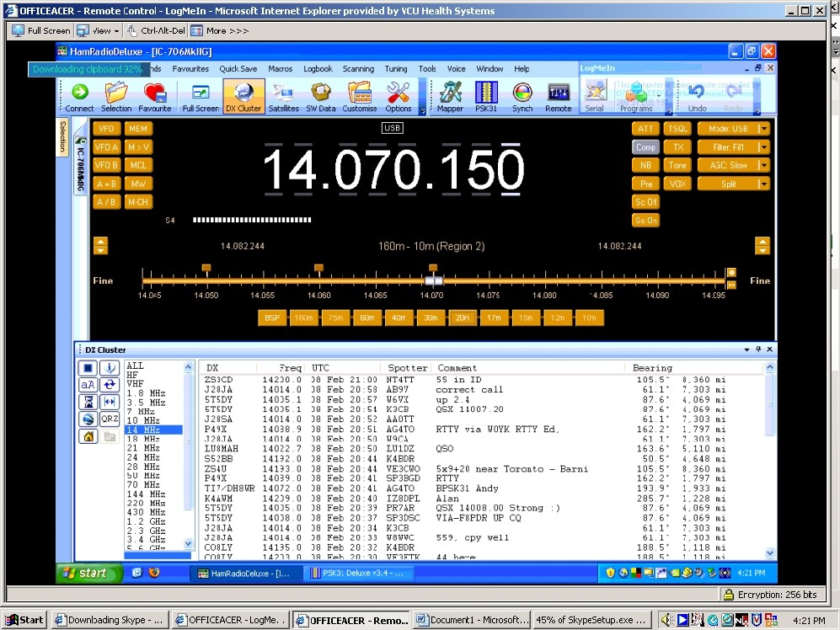This screenshot has width=840, height=630.
Task: Click the MEM memory button
Action: coord(137,129)
